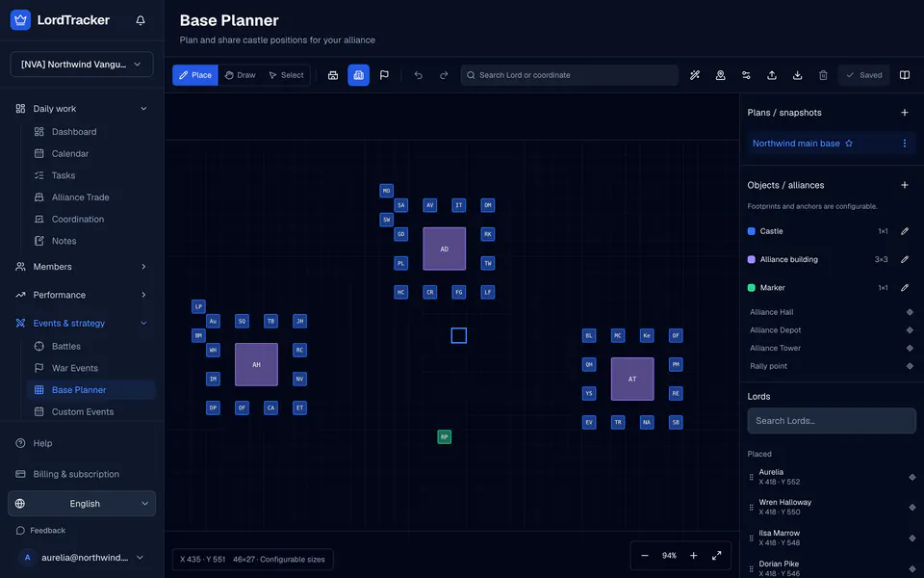Open the English language dropdown
Screen dimensions: 924x578
coord(81,504)
